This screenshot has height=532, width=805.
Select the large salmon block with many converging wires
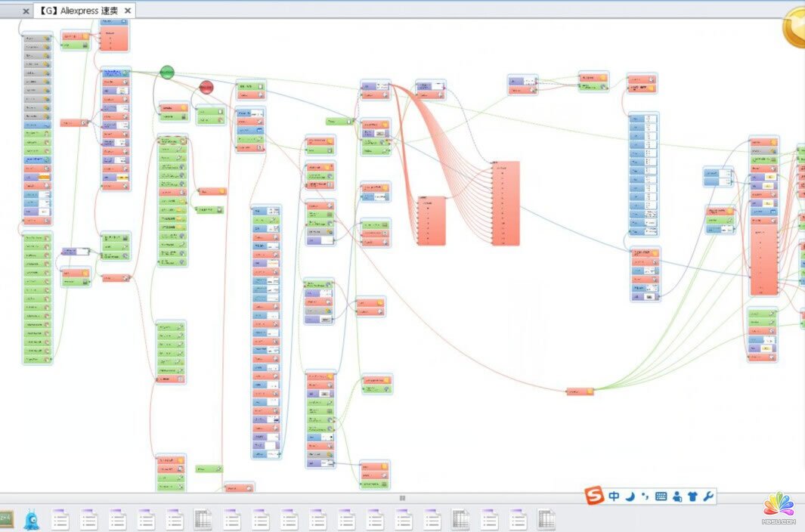(506, 203)
